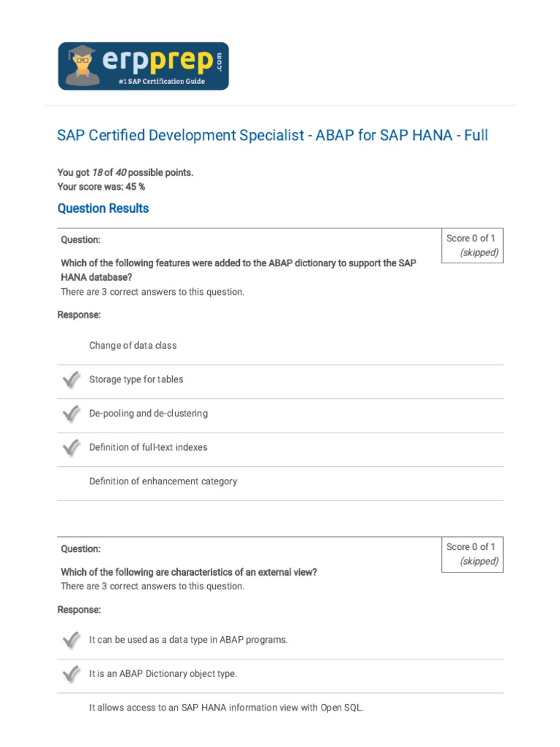Choose the 'Storage type for tables' answer
Screen dimensions: 560x747
point(136,380)
